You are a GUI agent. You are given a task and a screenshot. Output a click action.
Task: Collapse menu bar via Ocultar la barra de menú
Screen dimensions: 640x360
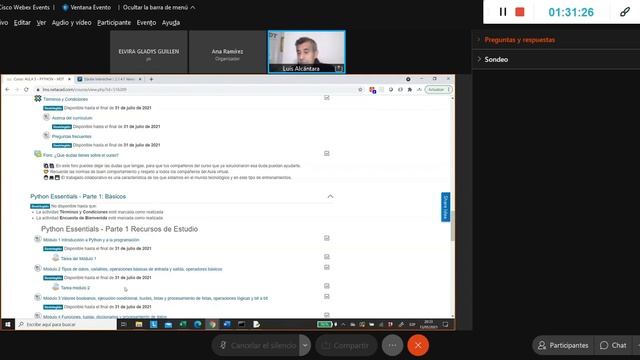click(x=159, y=7)
